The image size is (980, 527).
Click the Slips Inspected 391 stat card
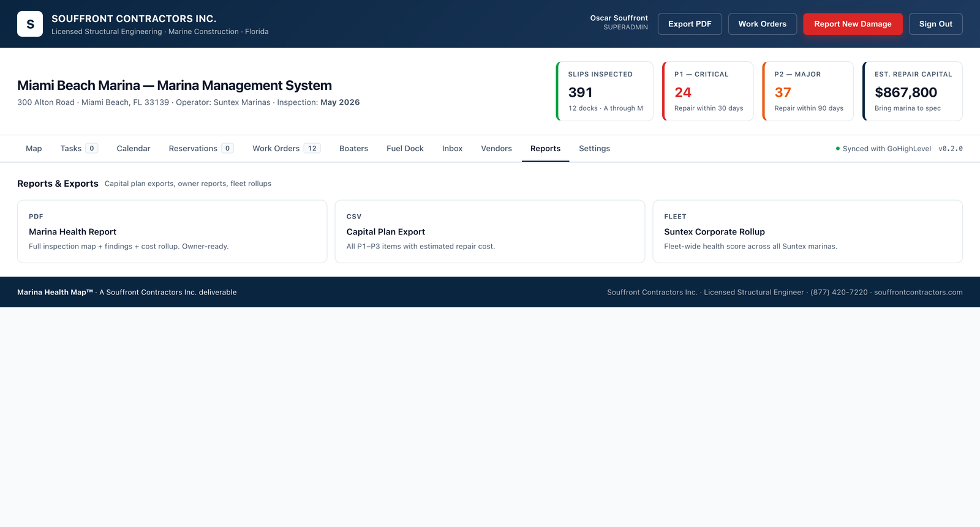pos(605,91)
